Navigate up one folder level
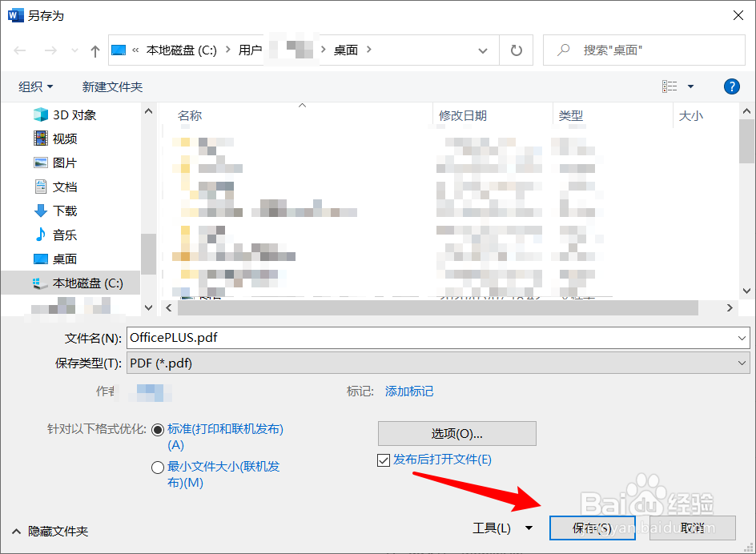The width and height of the screenshot is (756, 554). tap(94, 50)
